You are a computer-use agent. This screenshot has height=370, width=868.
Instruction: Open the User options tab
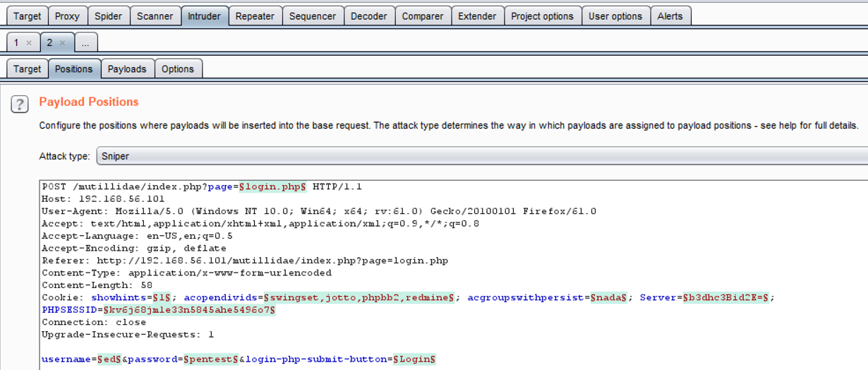[615, 16]
